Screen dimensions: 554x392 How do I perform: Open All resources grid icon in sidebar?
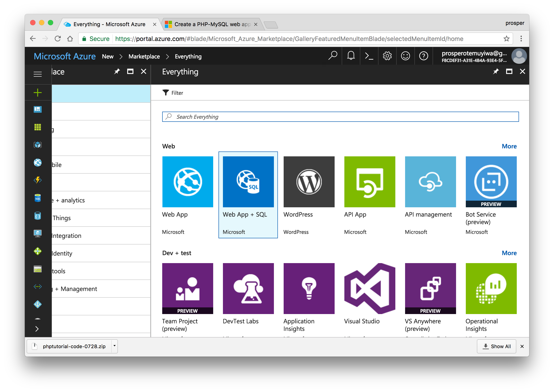(x=37, y=127)
